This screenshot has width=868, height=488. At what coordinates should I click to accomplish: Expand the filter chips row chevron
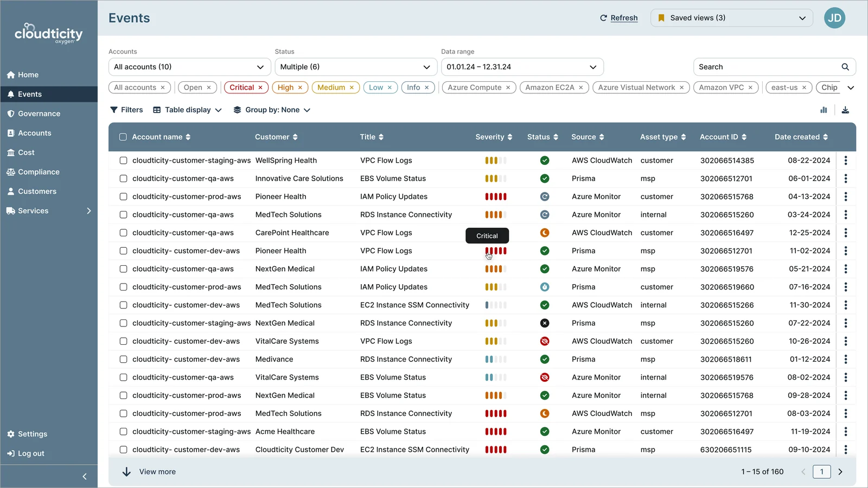pos(851,88)
